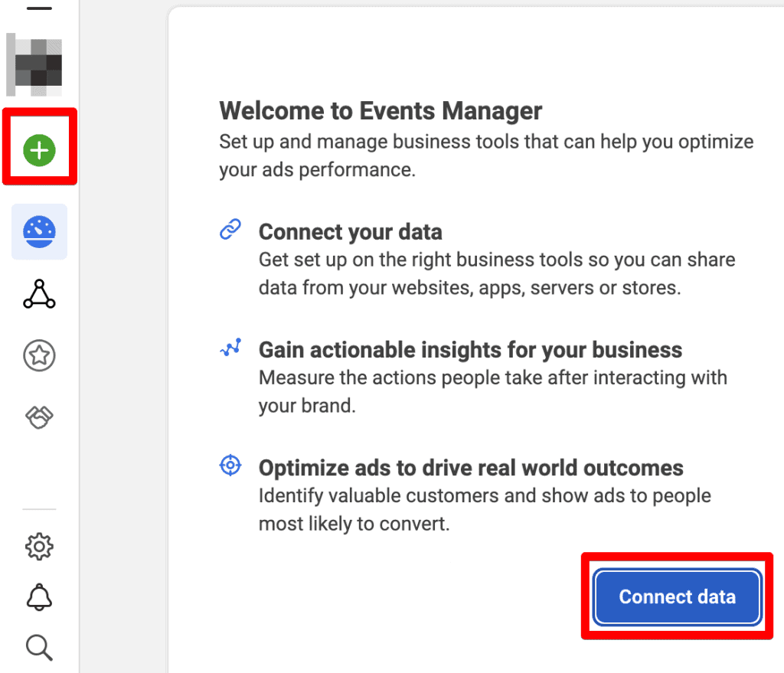The image size is (784, 673).
Task: Click the chain link icon beside Connect your data
Action: tap(230, 230)
